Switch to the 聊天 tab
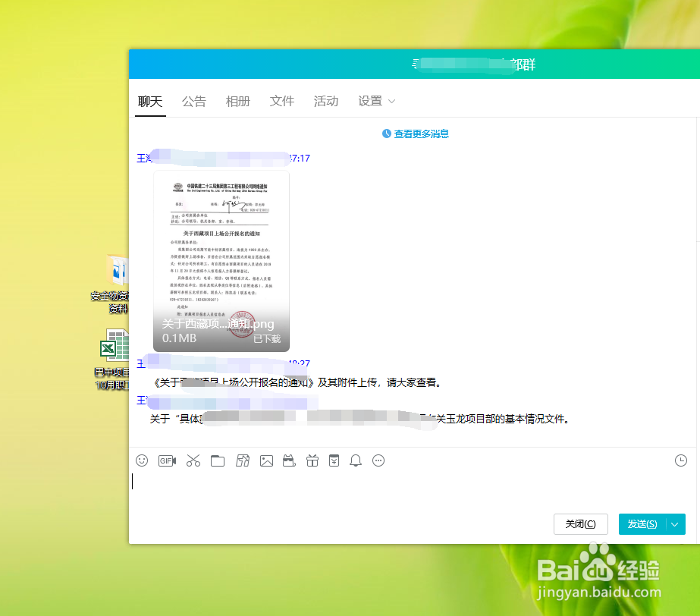This screenshot has height=616, width=700. [150, 102]
